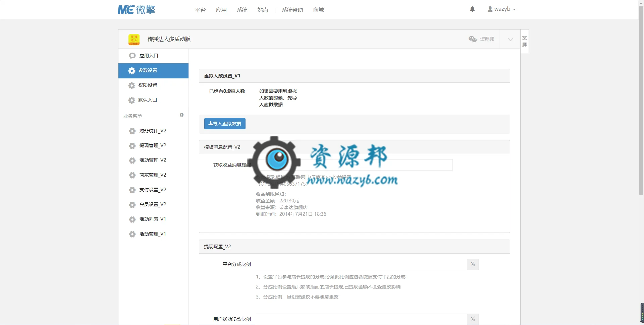Go to 商城 link
This screenshot has width=644, height=325.
coord(318,10)
